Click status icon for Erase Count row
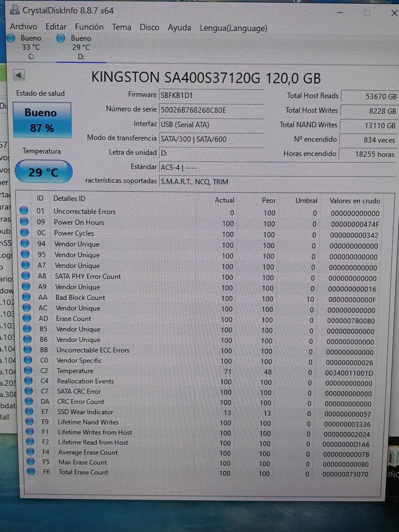Image resolution: width=399 pixels, height=532 pixels. coord(27,318)
